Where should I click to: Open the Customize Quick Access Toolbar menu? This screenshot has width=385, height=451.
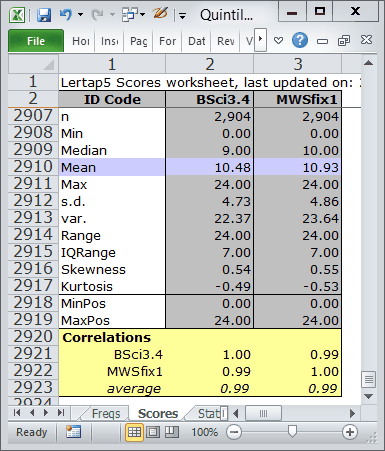(182, 15)
